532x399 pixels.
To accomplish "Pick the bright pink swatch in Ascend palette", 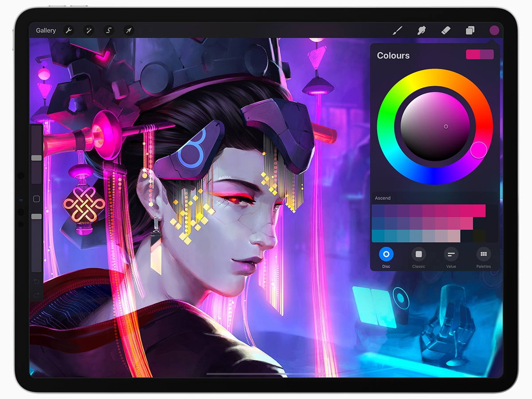I will [x=479, y=210].
